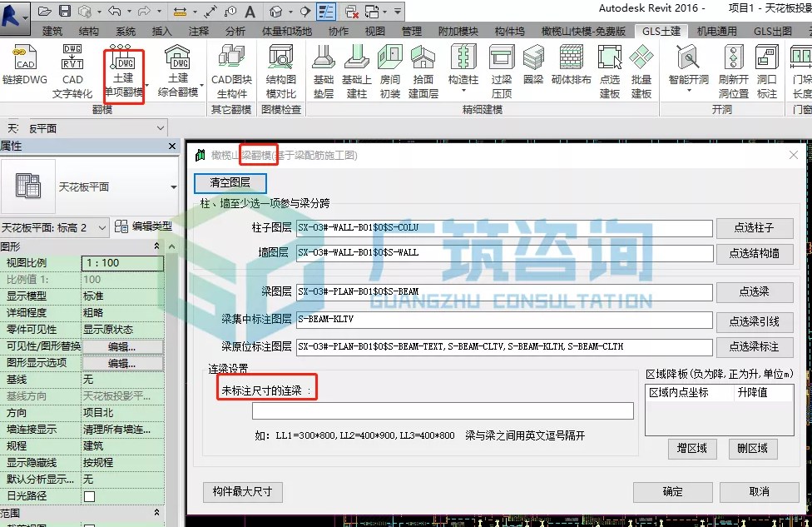Open 砌体排布 tool
This screenshot has height=527, width=812.
pos(572,65)
